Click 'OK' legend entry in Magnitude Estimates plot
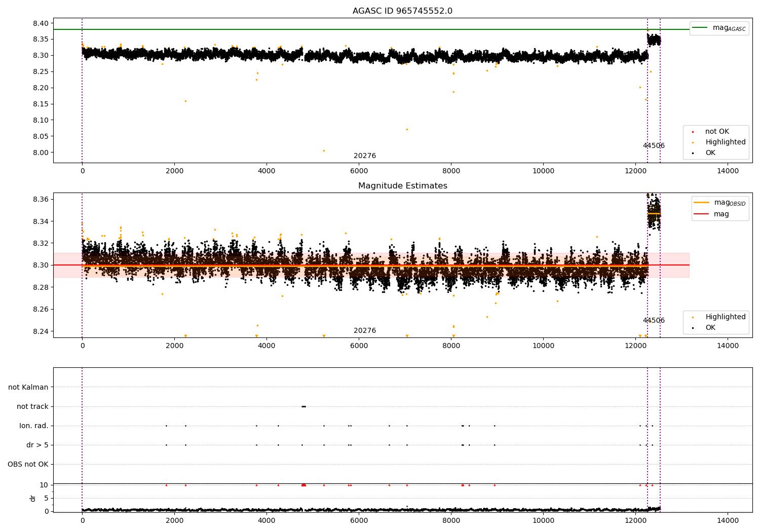Image resolution: width=760 pixels, height=532 pixels. (704, 328)
